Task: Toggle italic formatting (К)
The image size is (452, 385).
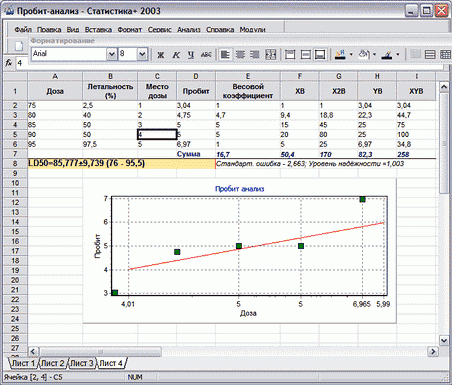Action: tap(176, 55)
